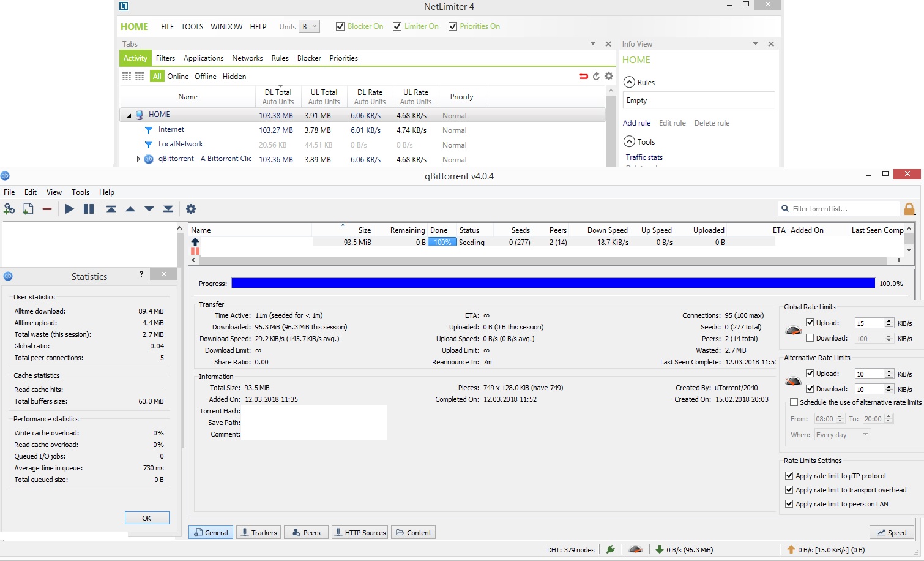924x561 pixels.
Task: Toggle Apply rate limit to transport overhead
Action: click(x=789, y=490)
